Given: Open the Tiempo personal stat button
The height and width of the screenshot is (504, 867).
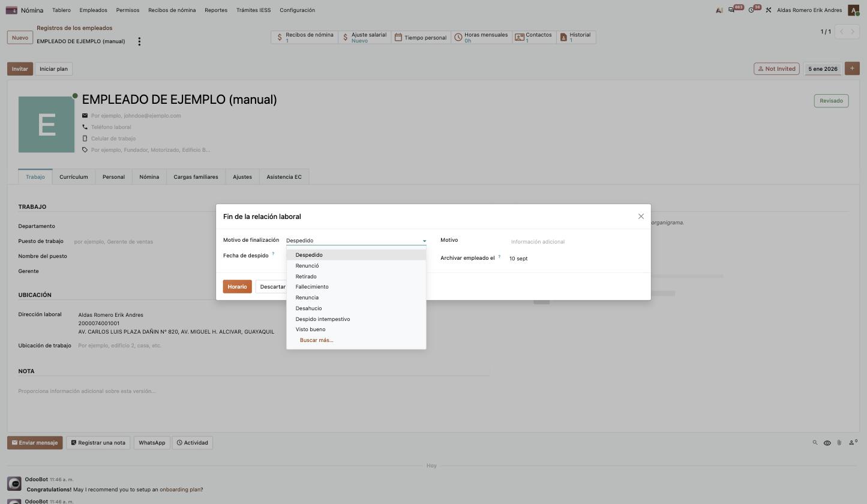Looking at the screenshot, I should coord(420,37).
